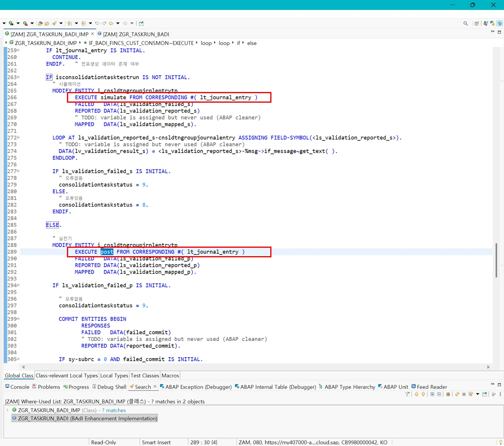The image size is (504, 446).
Task: Click the lightbulb tip icon in status bar
Action: [x=500, y=442]
